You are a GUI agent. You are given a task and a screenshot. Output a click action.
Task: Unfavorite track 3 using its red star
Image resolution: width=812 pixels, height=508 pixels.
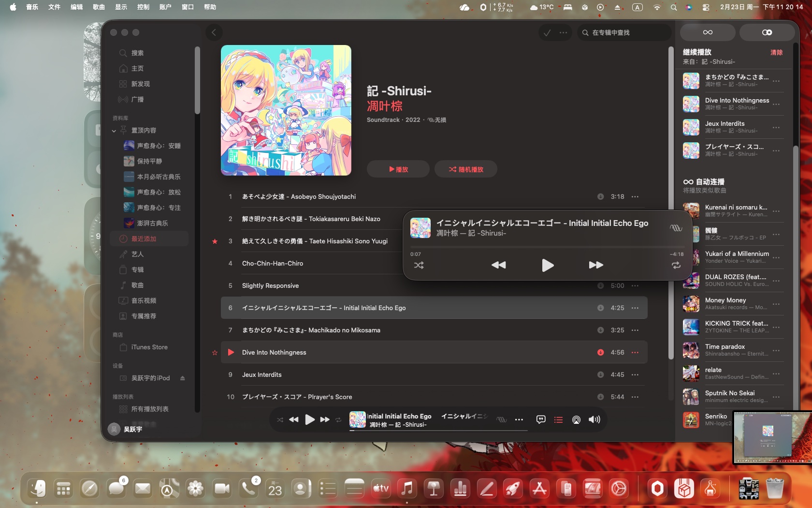click(215, 241)
